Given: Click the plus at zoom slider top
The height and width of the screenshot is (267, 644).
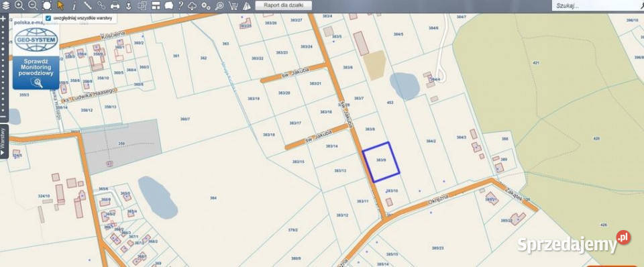Looking at the screenshot, I should (x=3, y=19).
